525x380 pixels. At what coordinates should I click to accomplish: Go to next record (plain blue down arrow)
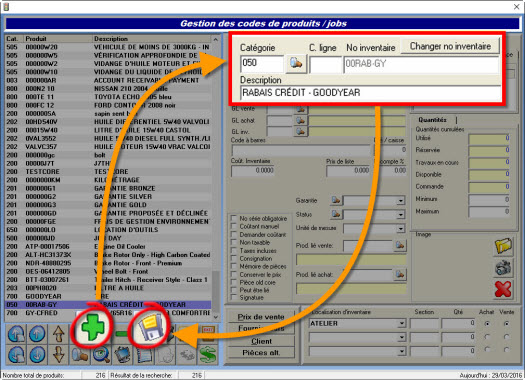tap(37, 355)
